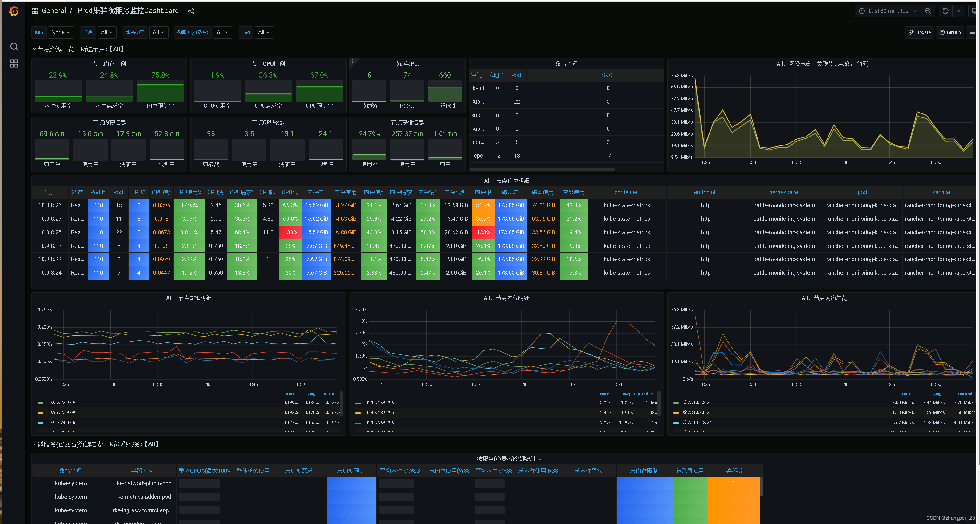Open the None dropdown next to K8S
Viewport: 980px width, 524px height.
click(61, 32)
